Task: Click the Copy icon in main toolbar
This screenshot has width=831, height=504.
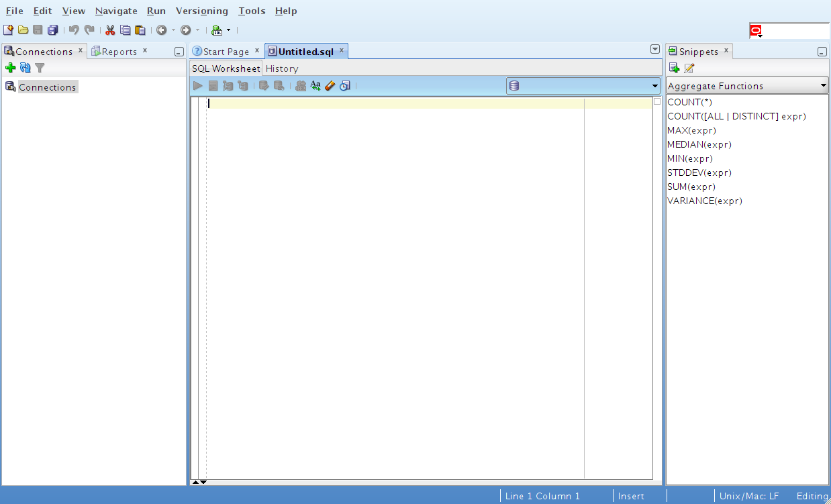Action: [125, 30]
